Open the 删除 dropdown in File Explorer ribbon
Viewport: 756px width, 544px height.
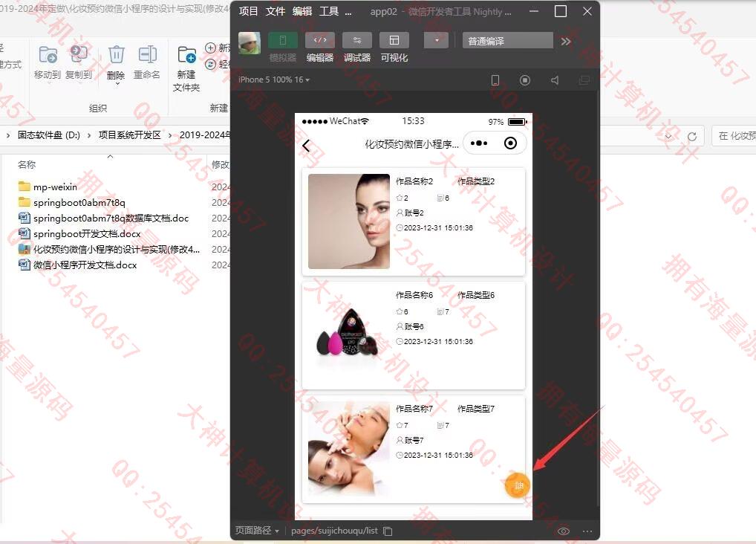117,83
